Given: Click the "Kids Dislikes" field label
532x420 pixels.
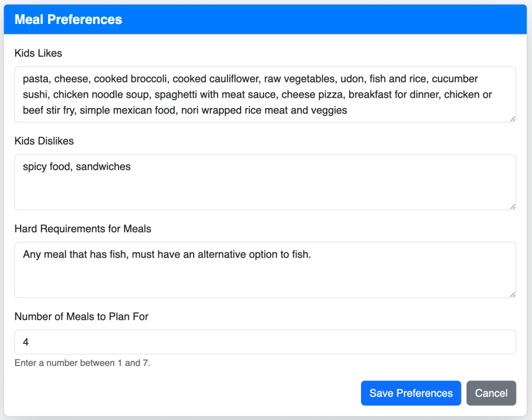Looking at the screenshot, I should coord(44,141).
